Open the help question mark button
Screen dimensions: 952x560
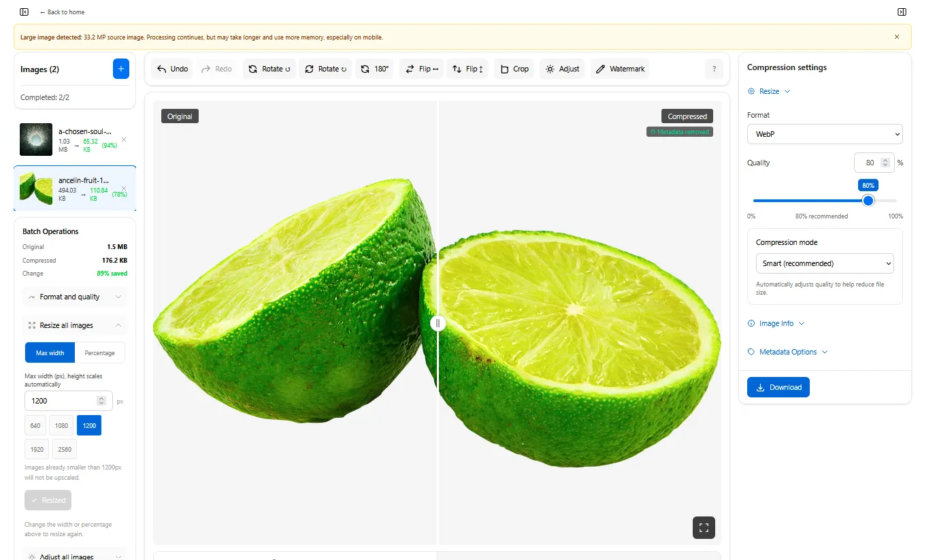tap(714, 69)
